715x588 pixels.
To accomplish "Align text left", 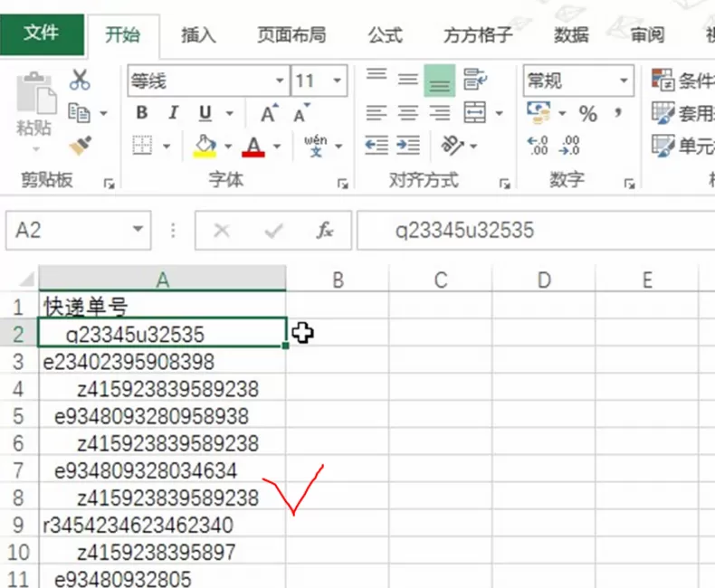I will coord(377,112).
